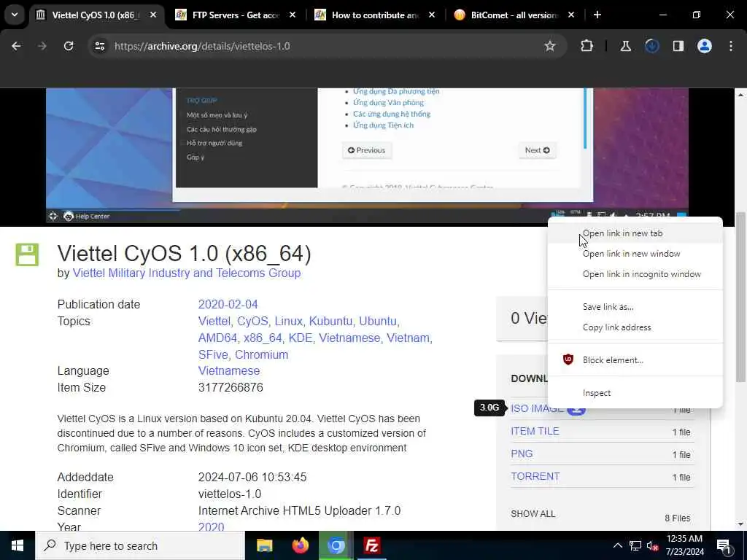Choose Inspect in context menu

(635, 393)
